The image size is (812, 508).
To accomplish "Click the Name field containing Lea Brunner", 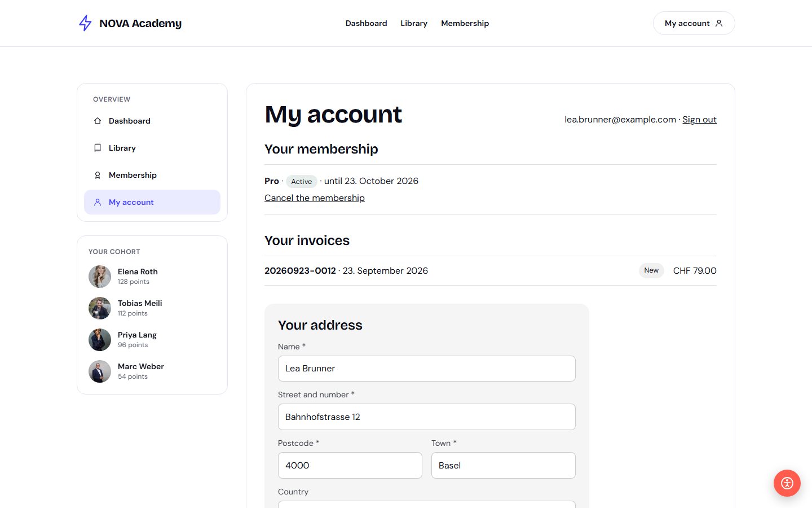I will click(427, 369).
